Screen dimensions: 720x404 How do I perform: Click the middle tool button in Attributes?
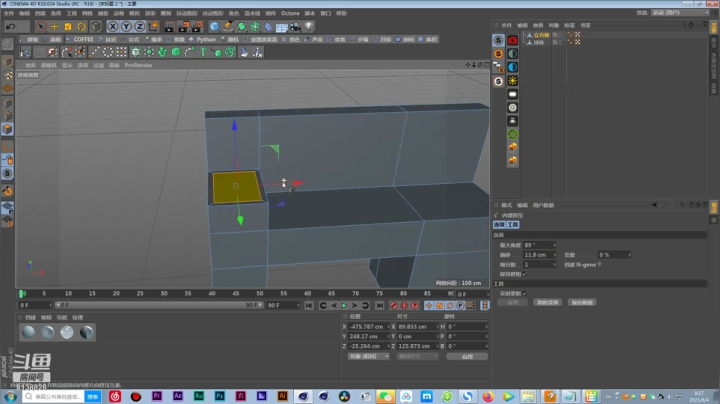(547, 303)
